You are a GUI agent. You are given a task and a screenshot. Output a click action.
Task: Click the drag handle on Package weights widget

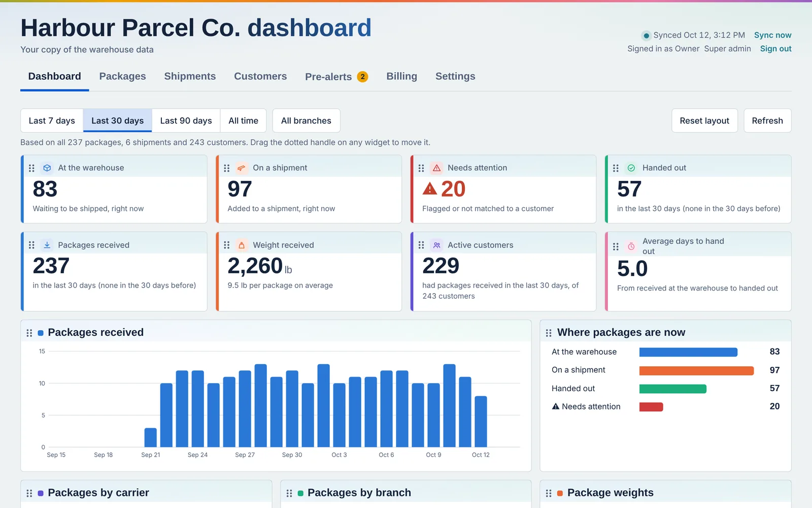click(549, 493)
